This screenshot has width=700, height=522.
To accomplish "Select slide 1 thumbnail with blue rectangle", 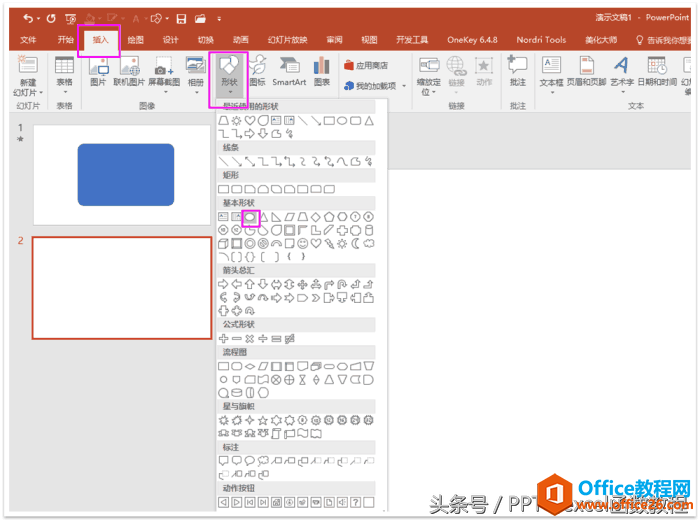I will point(121,174).
